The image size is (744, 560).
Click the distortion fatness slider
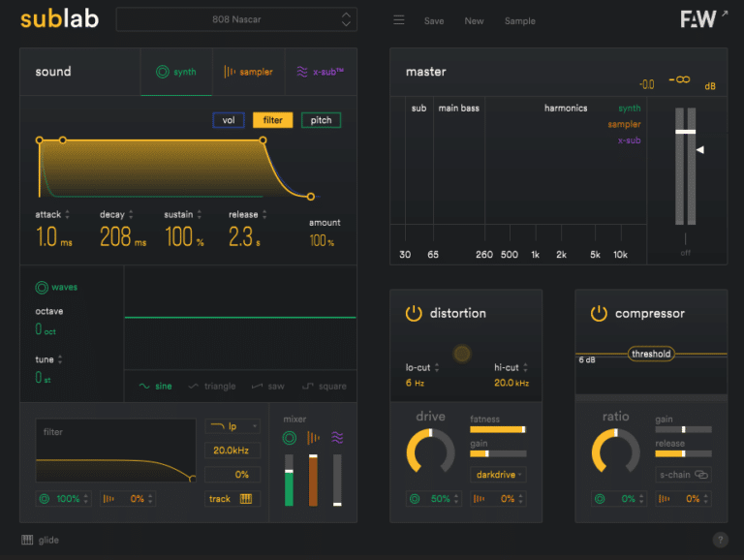click(x=498, y=428)
